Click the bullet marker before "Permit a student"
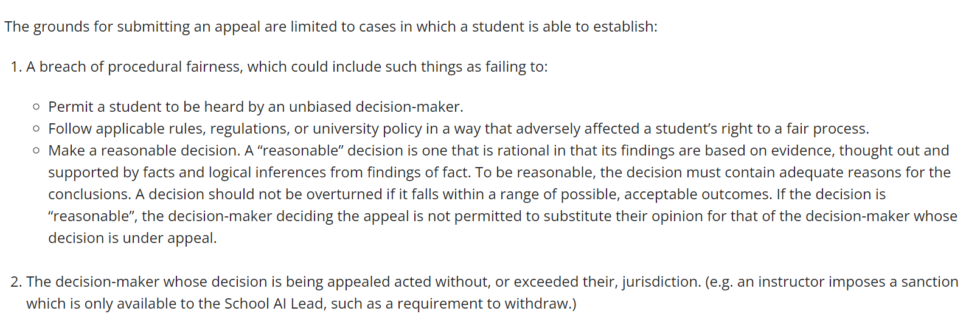 pyautogui.click(x=36, y=107)
